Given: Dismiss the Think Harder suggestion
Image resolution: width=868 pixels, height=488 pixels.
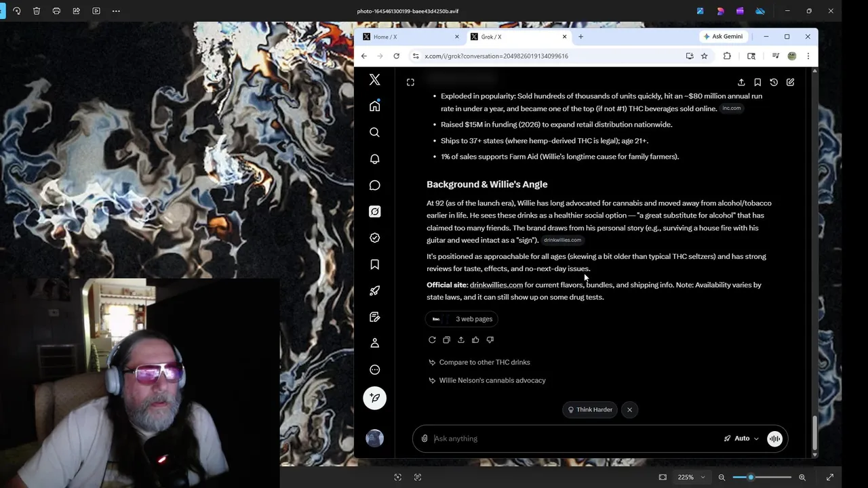Looking at the screenshot, I should coord(629,409).
